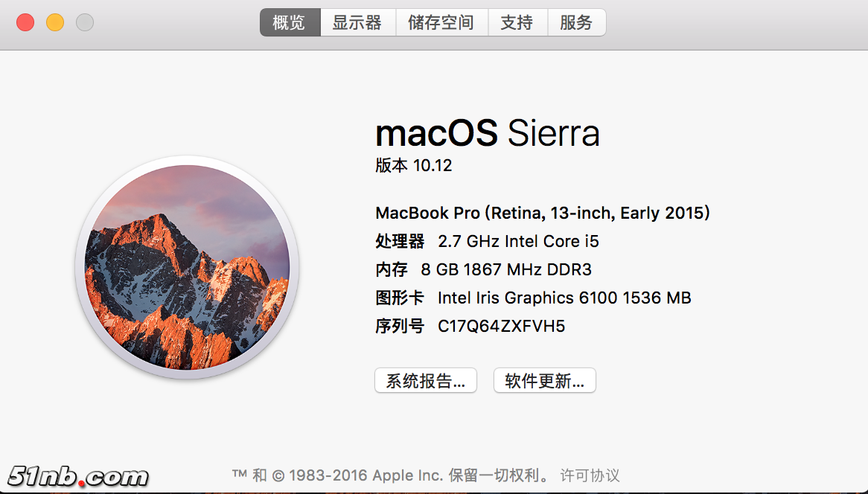Click the 序列号 serial number value
868x494 pixels.
pos(501,326)
